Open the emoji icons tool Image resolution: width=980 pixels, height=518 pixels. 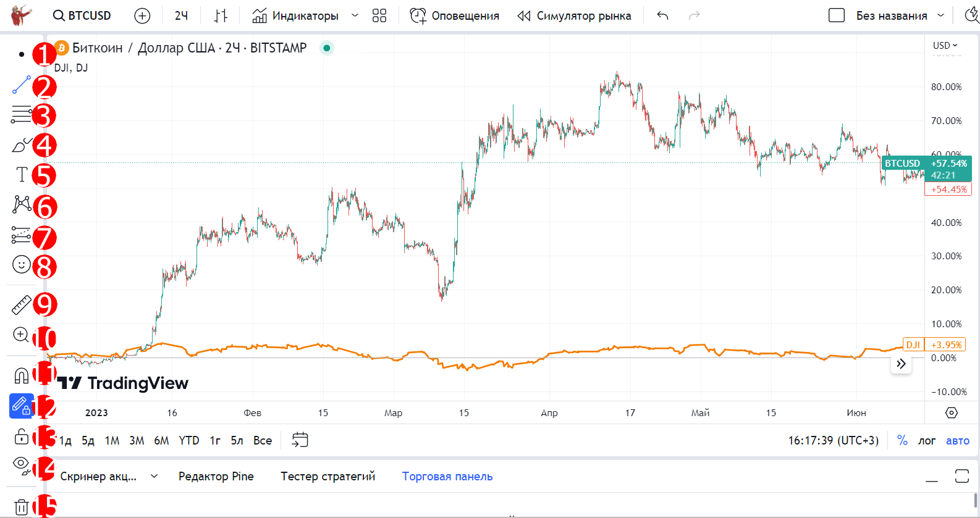[x=22, y=265]
